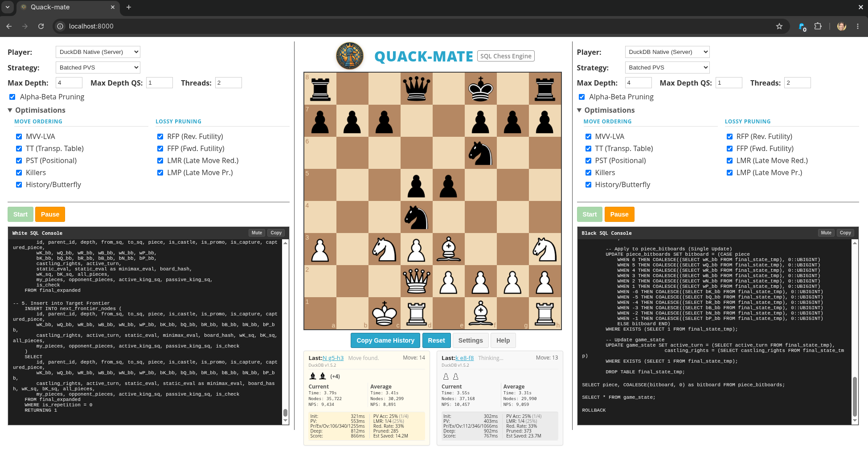Click the Quack-mate duck logo icon
The width and height of the screenshot is (868, 450).
[350, 56]
